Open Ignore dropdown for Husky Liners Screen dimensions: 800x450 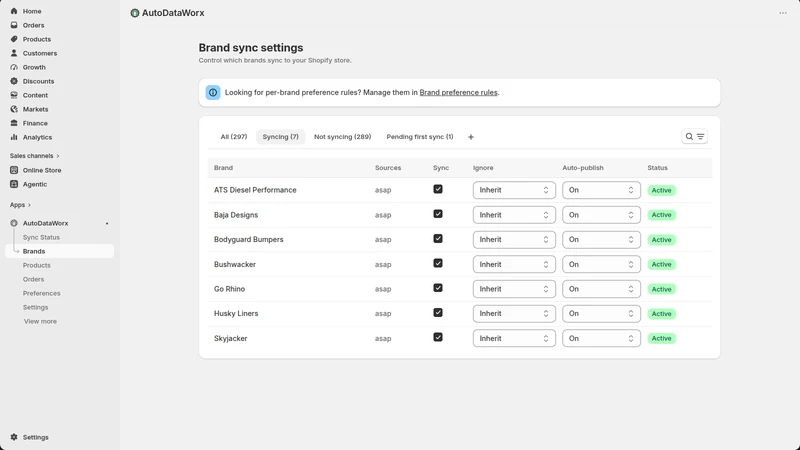[x=514, y=313]
